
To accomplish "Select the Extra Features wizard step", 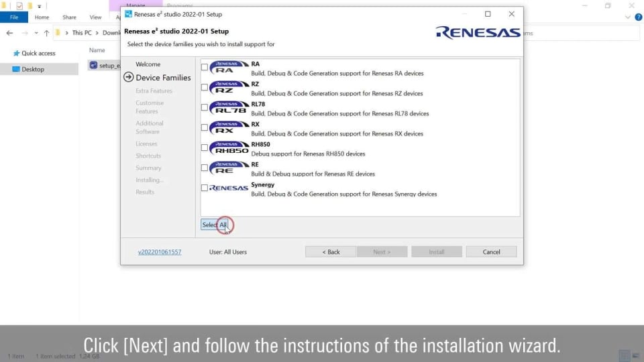I will (154, 90).
